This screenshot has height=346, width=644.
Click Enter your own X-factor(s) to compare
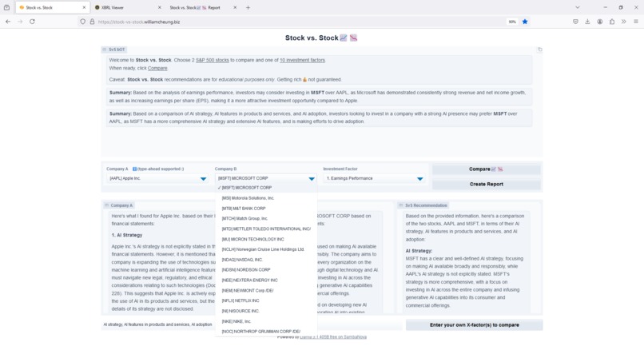(x=474, y=324)
